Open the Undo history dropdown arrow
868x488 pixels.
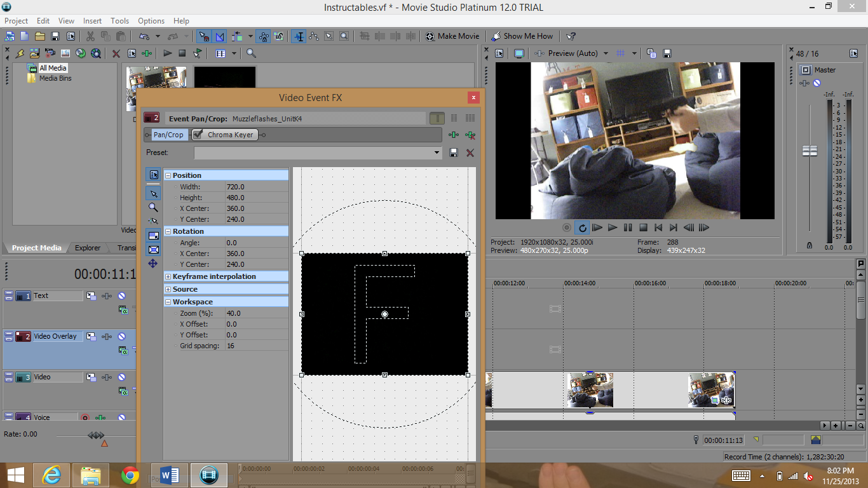point(157,36)
